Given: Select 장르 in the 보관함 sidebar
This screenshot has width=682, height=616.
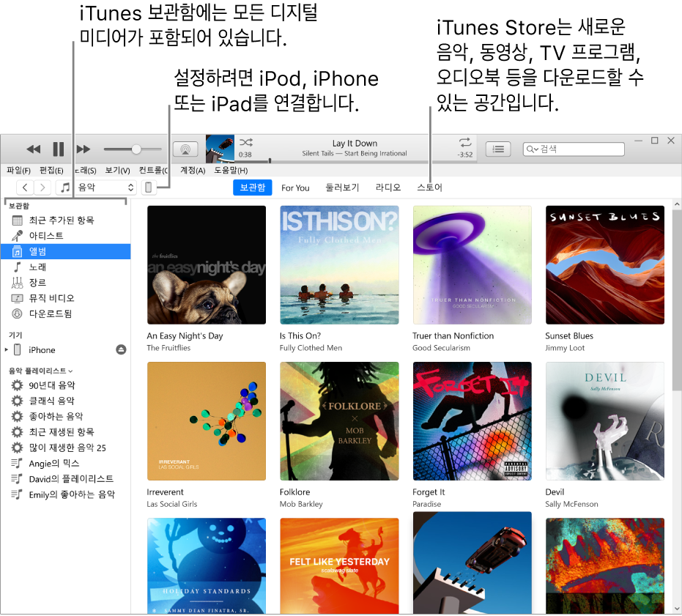Looking at the screenshot, I should click(x=37, y=282).
